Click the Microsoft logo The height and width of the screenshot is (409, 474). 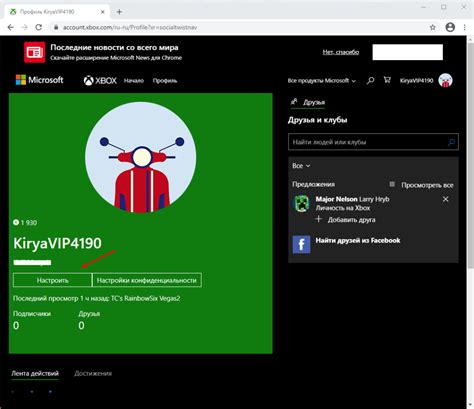click(39, 80)
